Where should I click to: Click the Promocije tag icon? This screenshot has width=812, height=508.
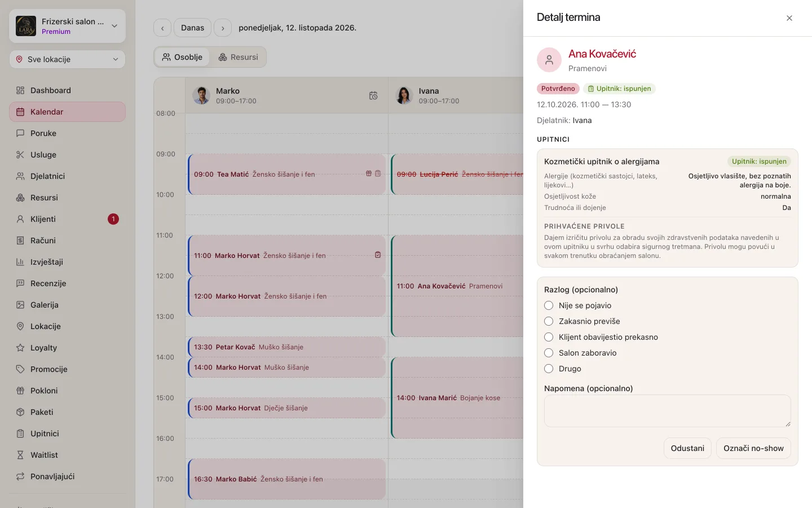[x=20, y=369]
